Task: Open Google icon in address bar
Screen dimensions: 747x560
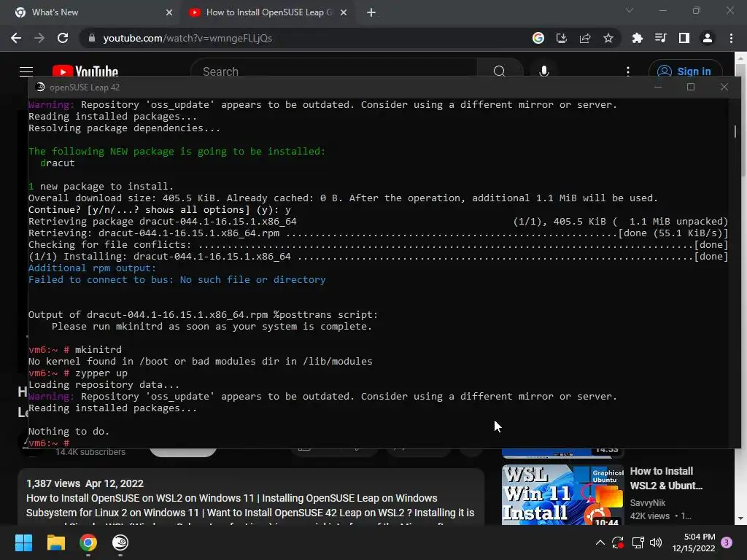Action: [x=538, y=38]
